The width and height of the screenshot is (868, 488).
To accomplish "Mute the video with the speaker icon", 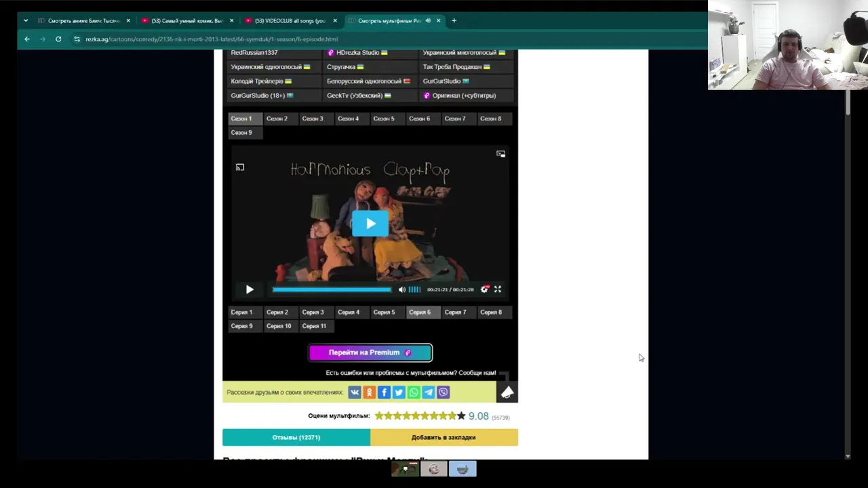I will coord(402,289).
